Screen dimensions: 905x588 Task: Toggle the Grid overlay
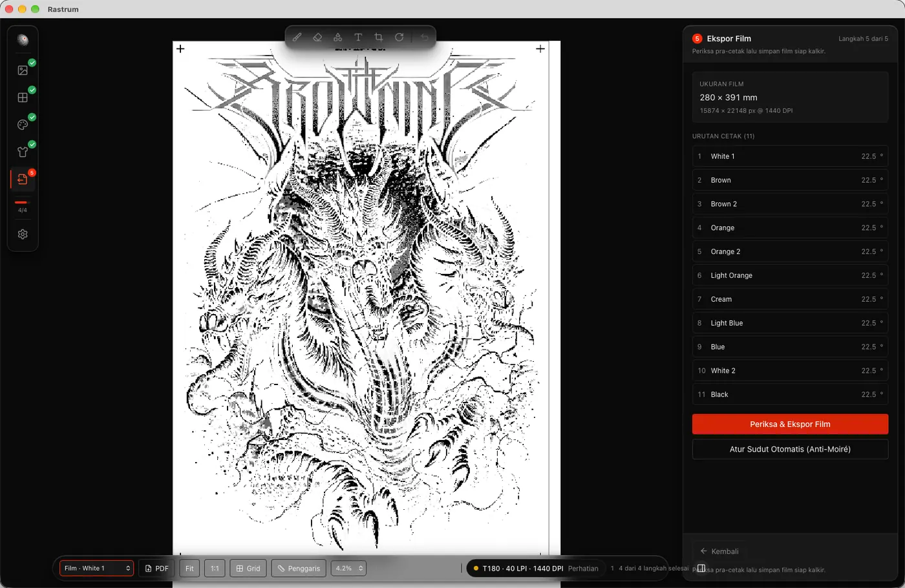(248, 569)
